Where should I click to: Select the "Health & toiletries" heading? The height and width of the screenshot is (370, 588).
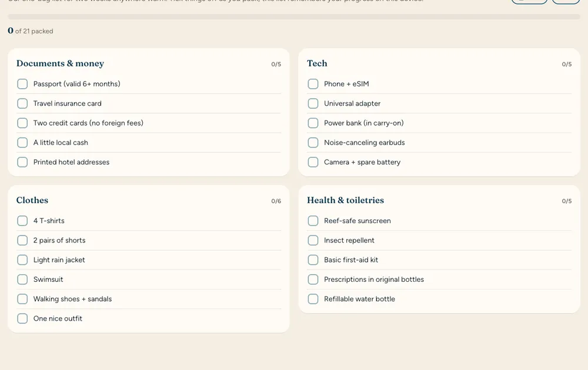[x=345, y=200]
